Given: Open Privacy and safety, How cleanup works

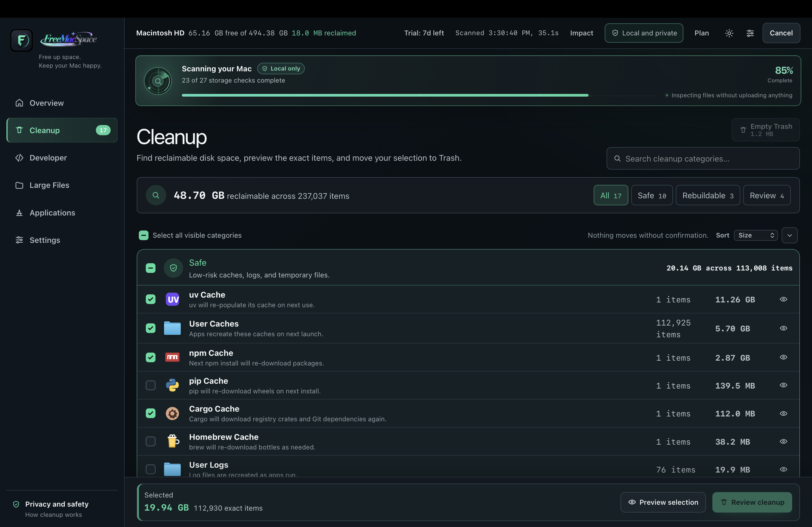Looking at the screenshot, I should coord(62,509).
